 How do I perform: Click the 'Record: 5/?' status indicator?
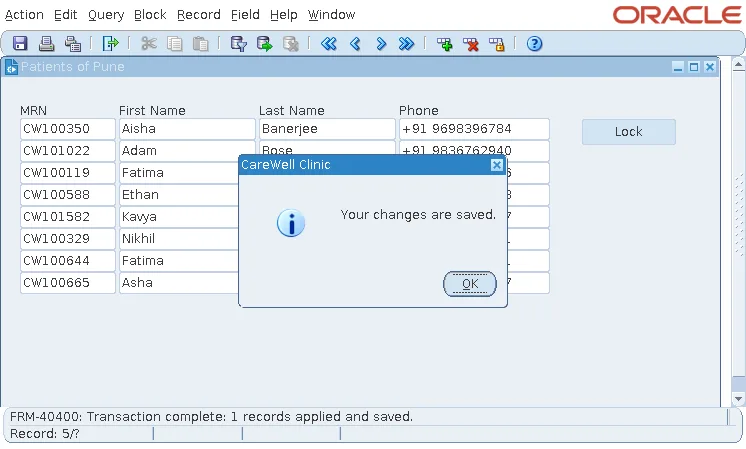click(45, 434)
